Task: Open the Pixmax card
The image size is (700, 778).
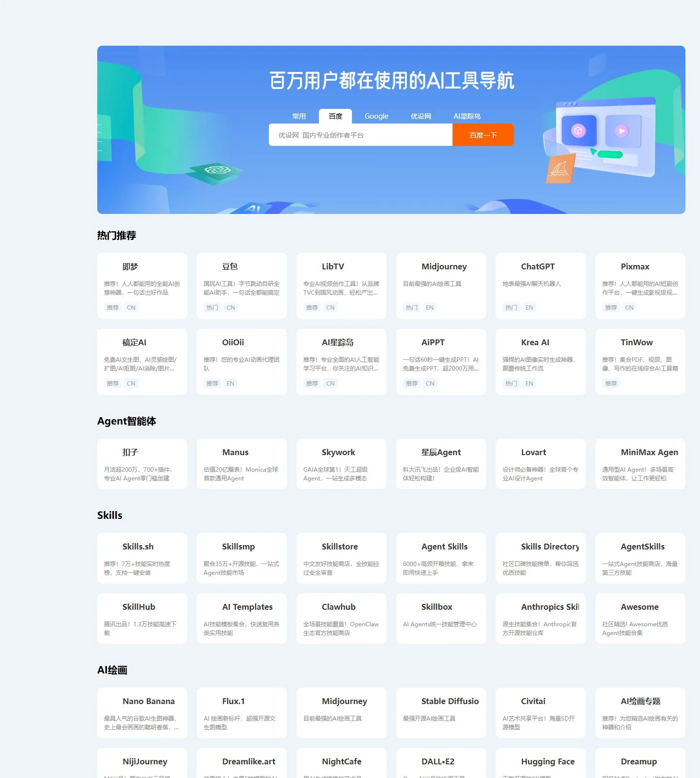Action: pos(640,286)
